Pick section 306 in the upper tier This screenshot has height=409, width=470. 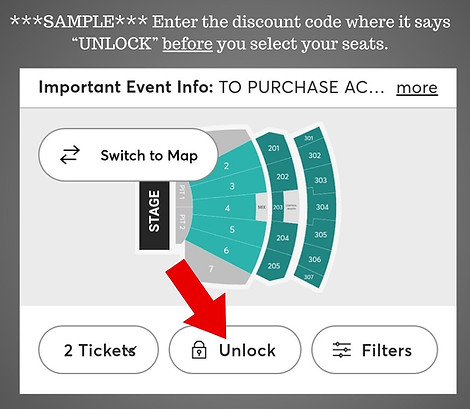pos(314,259)
